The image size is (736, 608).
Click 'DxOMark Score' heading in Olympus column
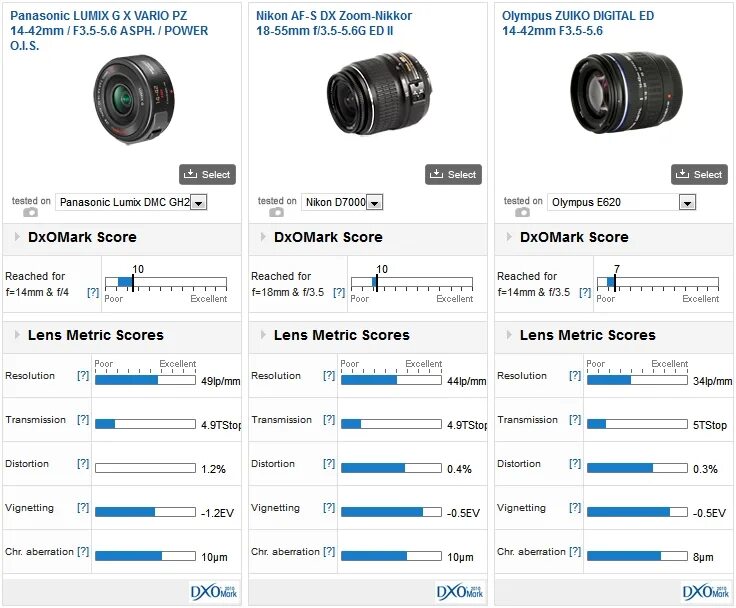(x=574, y=237)
